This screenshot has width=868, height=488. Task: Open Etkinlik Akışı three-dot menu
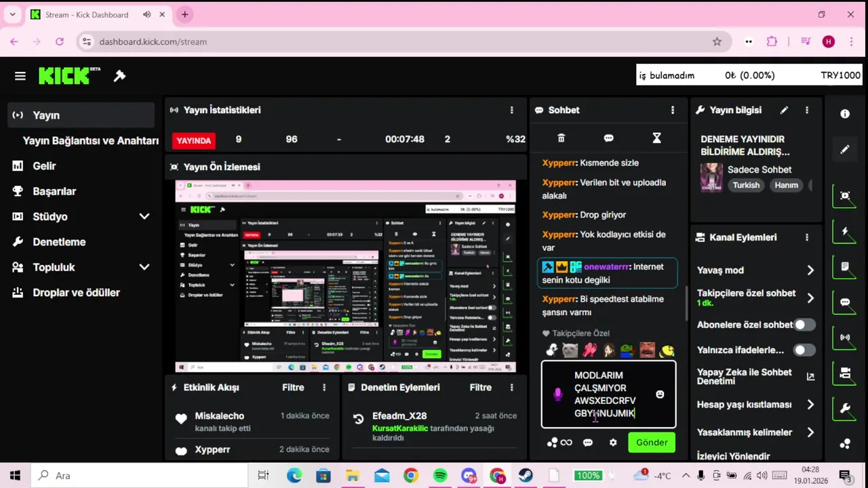[x=324, y=388]
